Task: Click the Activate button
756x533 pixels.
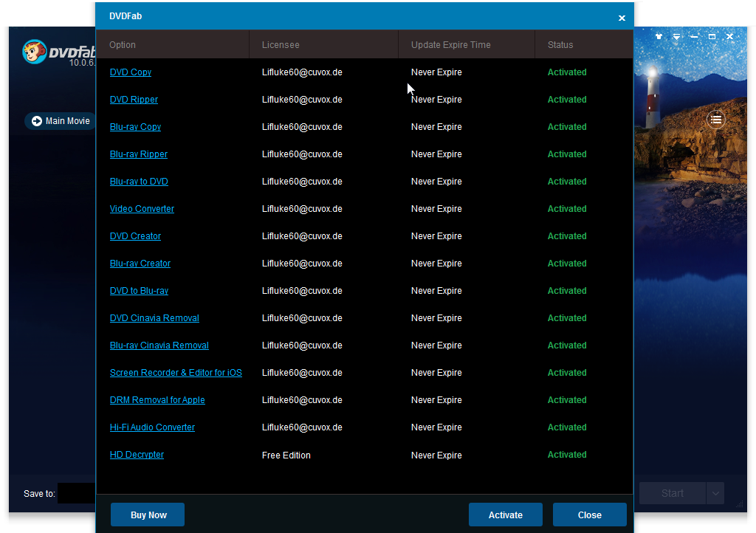Action: pos(505,515)
